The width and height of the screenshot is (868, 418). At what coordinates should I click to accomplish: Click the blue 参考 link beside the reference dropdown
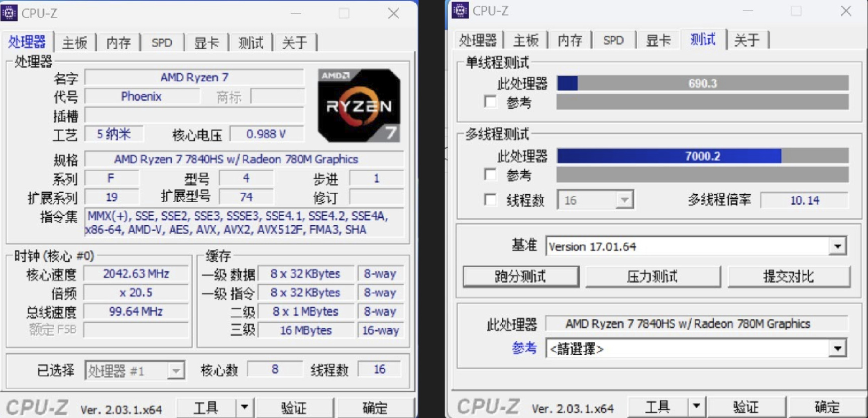tap(524, 348)
